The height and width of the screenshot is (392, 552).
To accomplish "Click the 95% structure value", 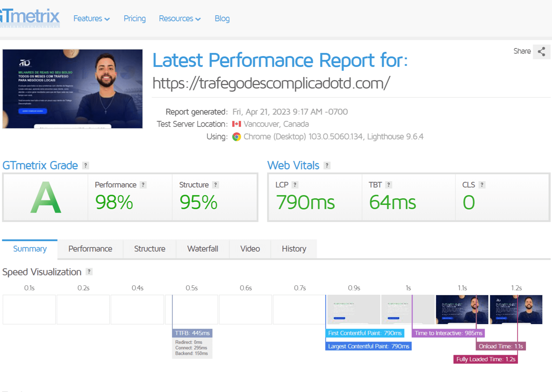I will (198, 202).
